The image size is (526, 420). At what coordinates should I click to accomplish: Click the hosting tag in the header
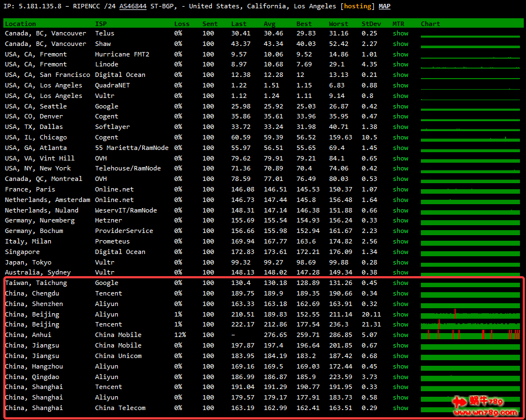tap(357, 6)
